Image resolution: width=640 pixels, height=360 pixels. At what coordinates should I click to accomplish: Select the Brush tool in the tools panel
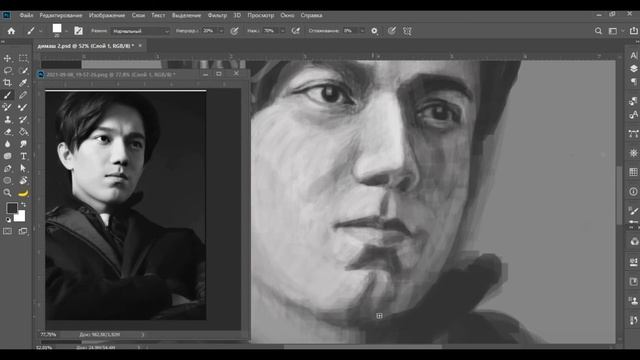7,95
